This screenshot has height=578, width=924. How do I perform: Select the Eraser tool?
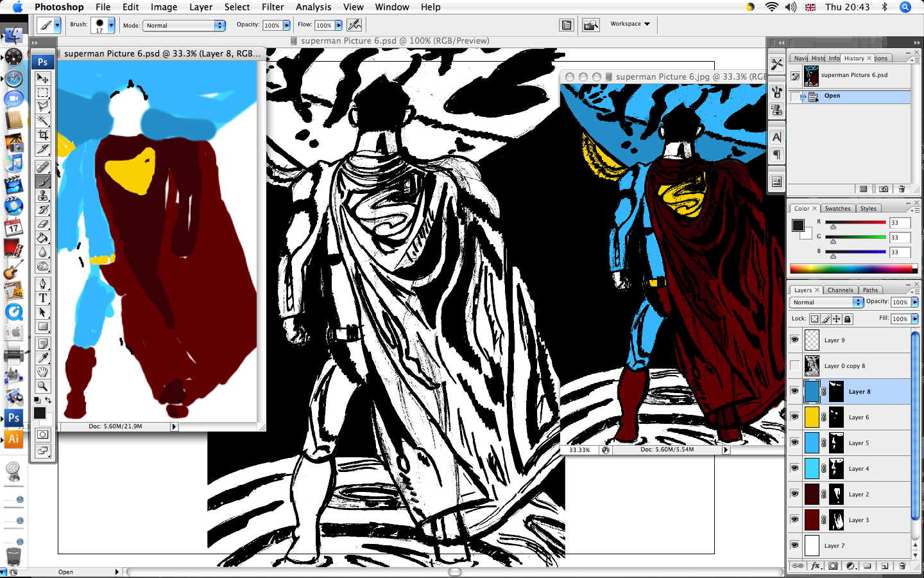43,224
